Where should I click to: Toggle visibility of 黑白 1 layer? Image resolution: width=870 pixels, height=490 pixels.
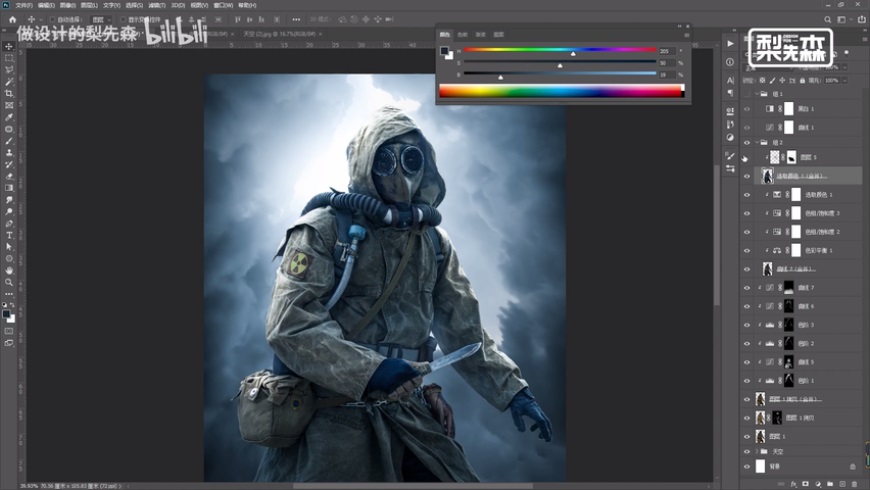pos(747,109)
